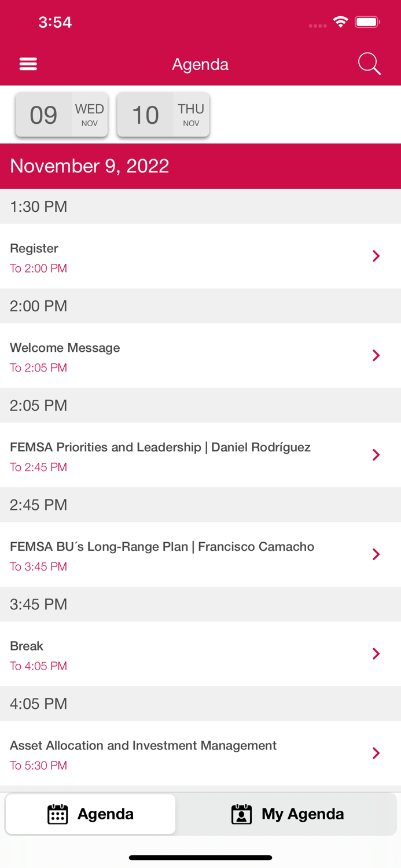The width and height of the screenshot is (401, 868).
Task: Tap the Agenda title in header
Action: click(x=200, y=64)
